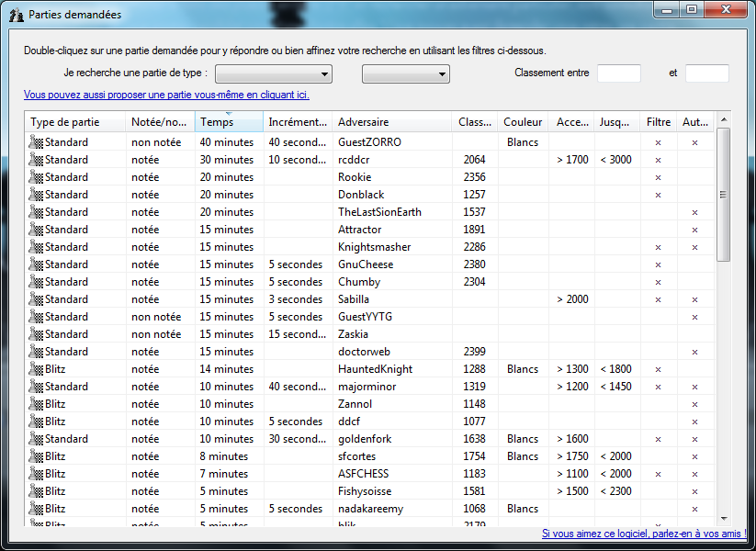Open the game type dropdown
Viewport: 756px width, 551px height.
pyautogui.click(x=273, y=74)
